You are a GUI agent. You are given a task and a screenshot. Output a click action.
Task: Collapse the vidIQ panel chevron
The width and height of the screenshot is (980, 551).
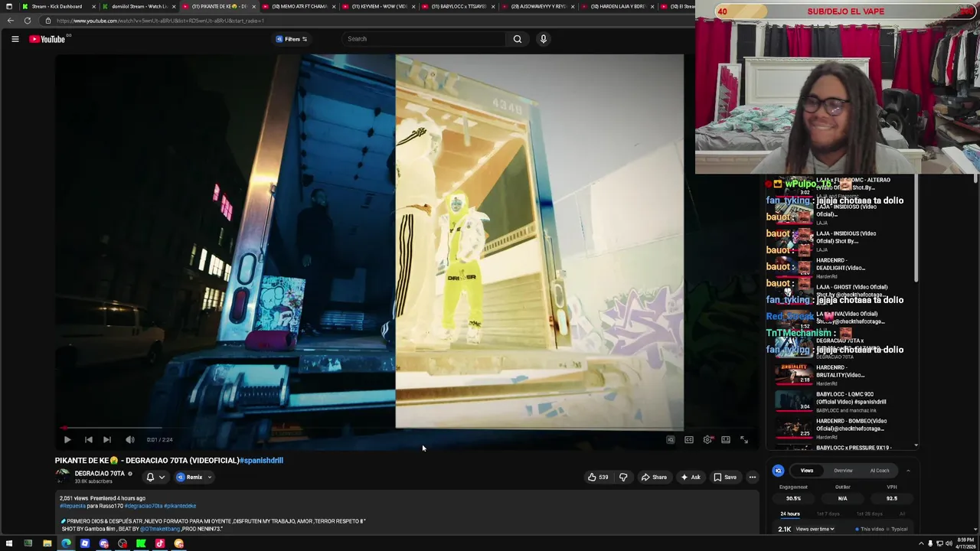tap(908, 471)
